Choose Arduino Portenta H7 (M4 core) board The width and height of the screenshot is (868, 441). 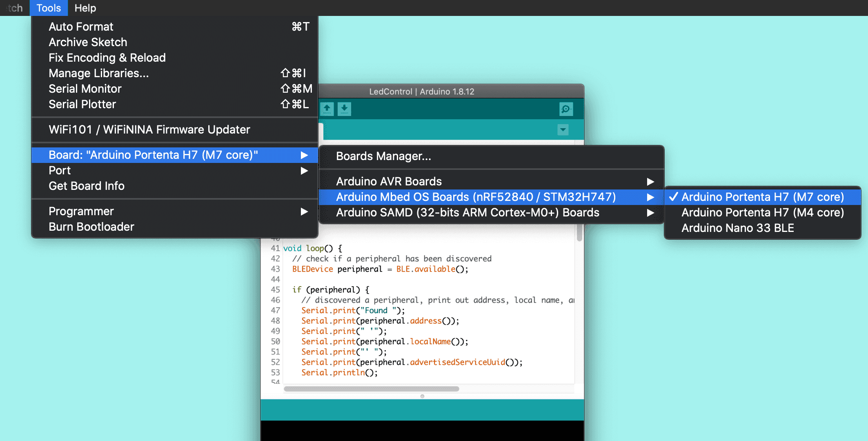(762, 212)
